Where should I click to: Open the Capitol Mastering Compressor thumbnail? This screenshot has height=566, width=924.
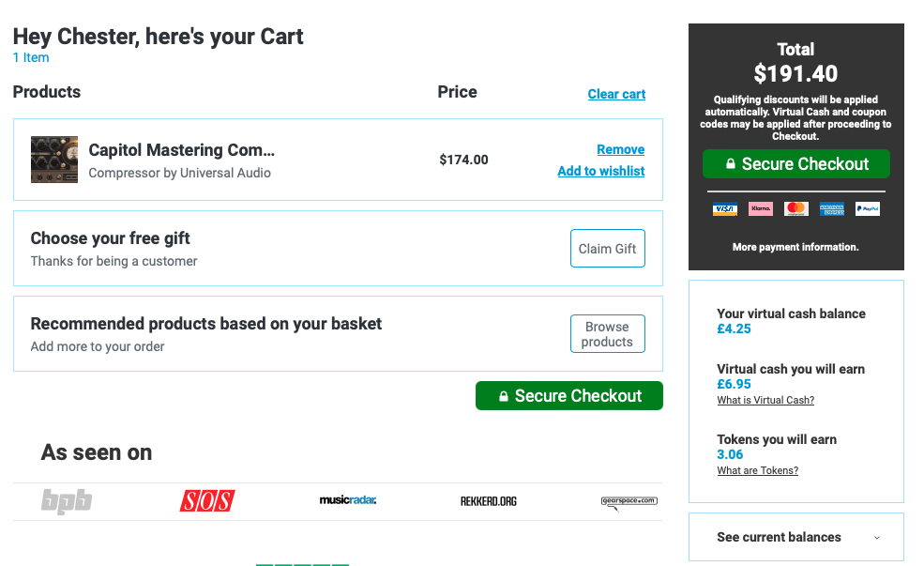pyautogui.click(x=54, y=160)
